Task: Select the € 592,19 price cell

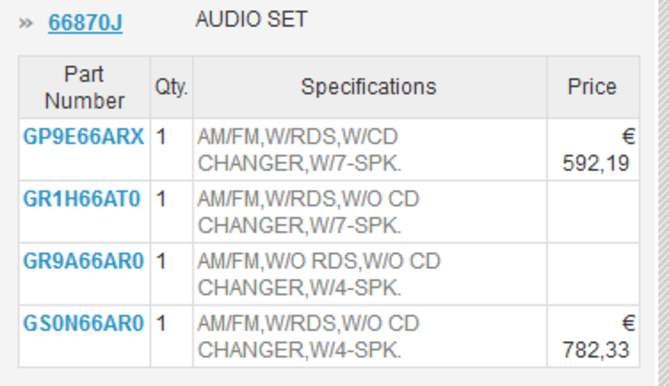Action: (593, 150)
